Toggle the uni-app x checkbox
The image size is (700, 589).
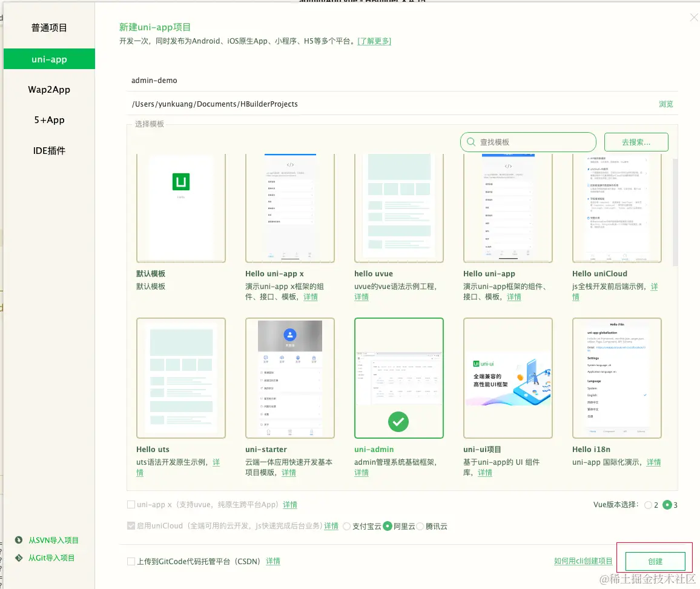[x=131, y=505]
